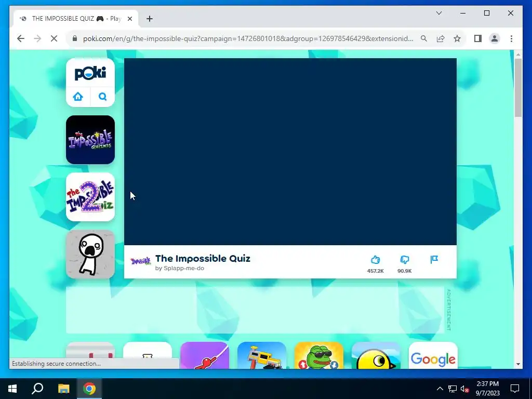Report the game using flag icon
532x399 pixels.
[x=434, y=260]
